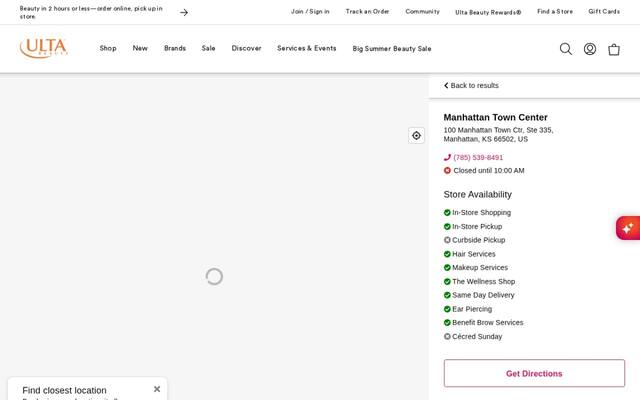Open the account profile icon
The height and width of the screenshot is (400, 640).
pyautogui.click(x=589, y=49)
